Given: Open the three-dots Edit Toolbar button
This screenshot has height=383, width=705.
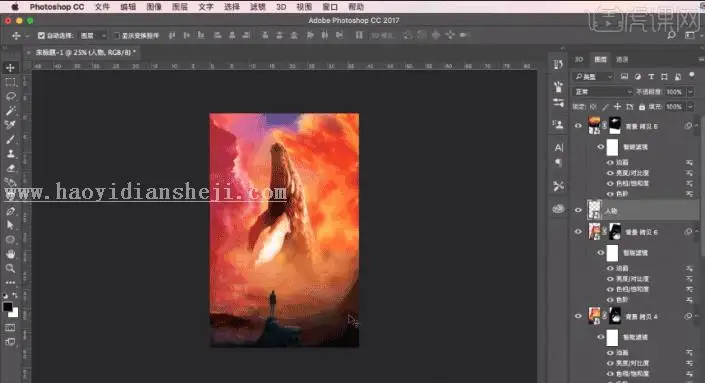Looking at the screenshot, I should pos(10,282).
